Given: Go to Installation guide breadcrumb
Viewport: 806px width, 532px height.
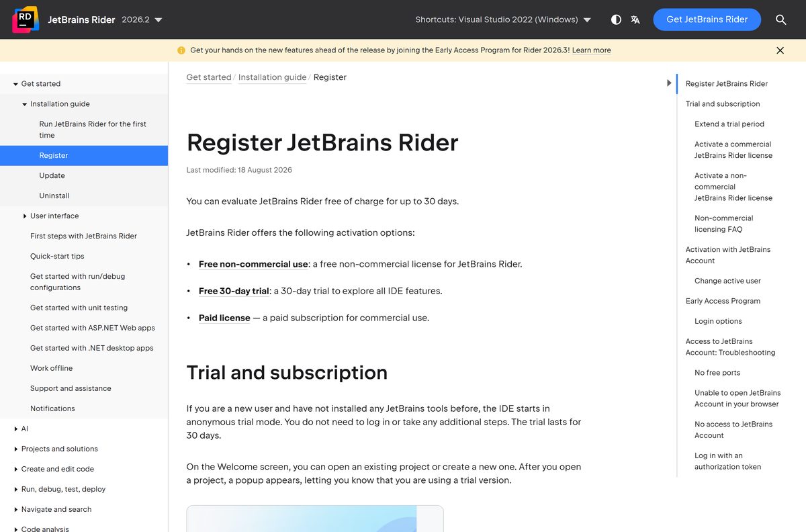Looking at the screenshot, I should coord(272,77).
